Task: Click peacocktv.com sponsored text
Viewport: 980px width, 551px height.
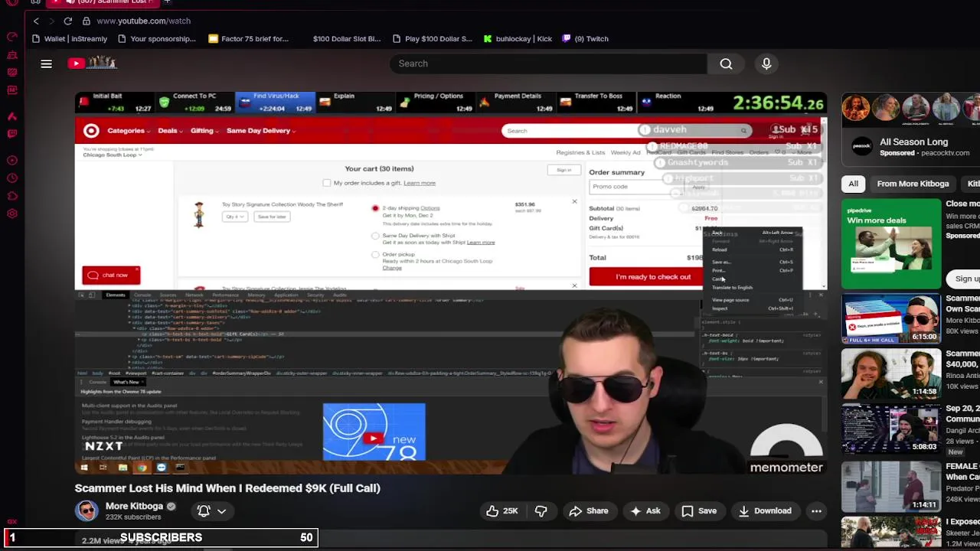Action: pyautogui.click(x=944, y=153)
